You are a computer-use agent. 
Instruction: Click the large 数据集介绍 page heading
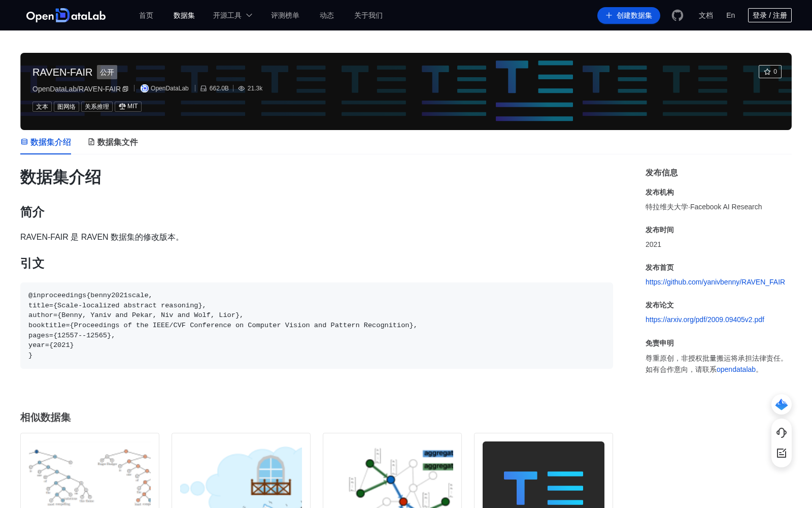[61, 177]
